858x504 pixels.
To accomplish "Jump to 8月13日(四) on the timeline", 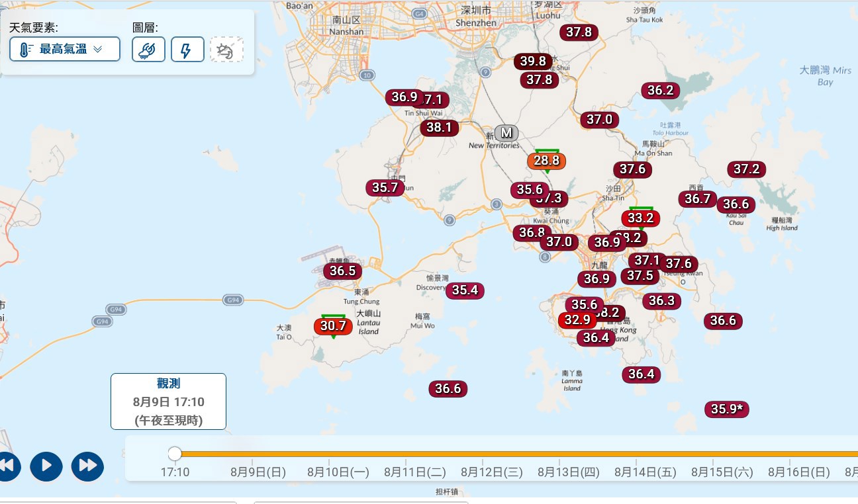I will 569,472.
